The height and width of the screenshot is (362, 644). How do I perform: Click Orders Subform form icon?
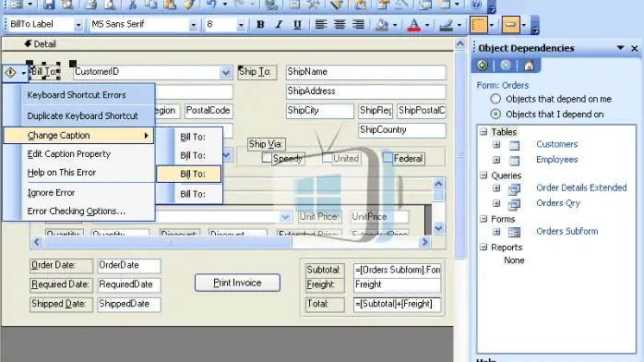514,232
